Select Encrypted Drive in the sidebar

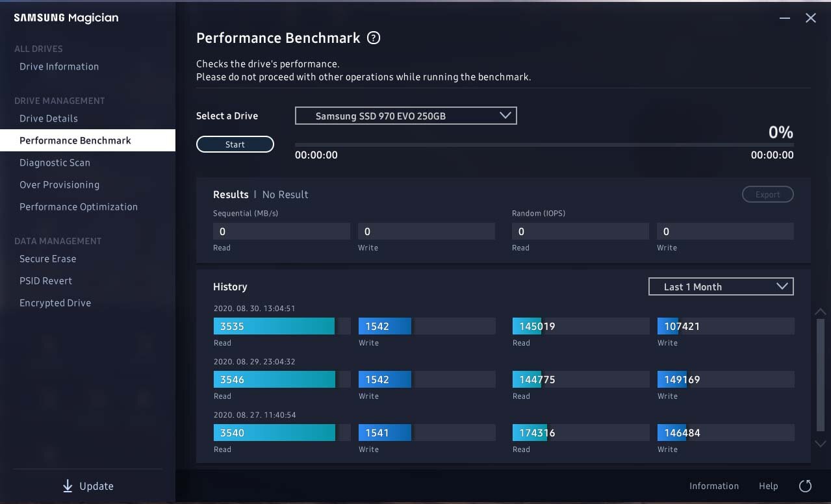(x=55, y=303)
